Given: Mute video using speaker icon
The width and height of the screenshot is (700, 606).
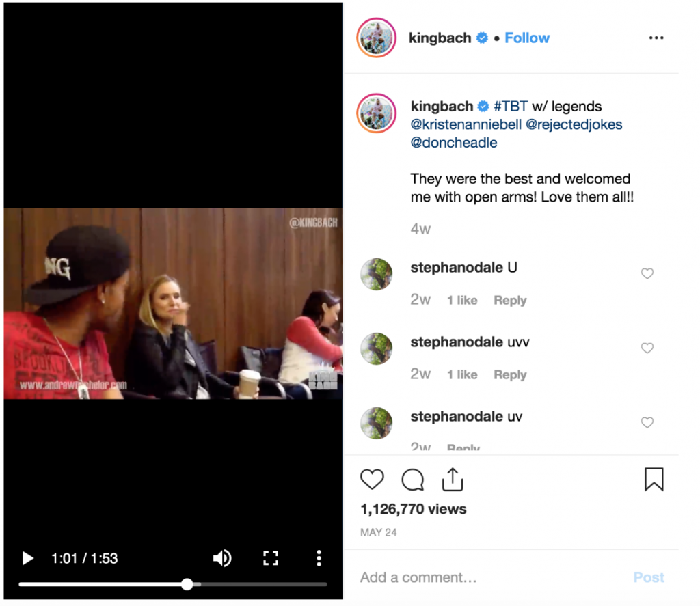Looking at the screenshot, I should 222,558.
